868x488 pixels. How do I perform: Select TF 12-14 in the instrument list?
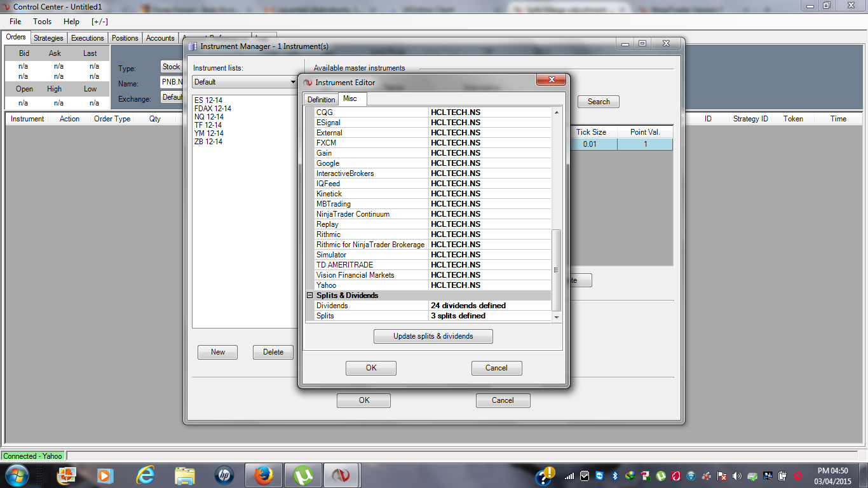coord(208,125)
